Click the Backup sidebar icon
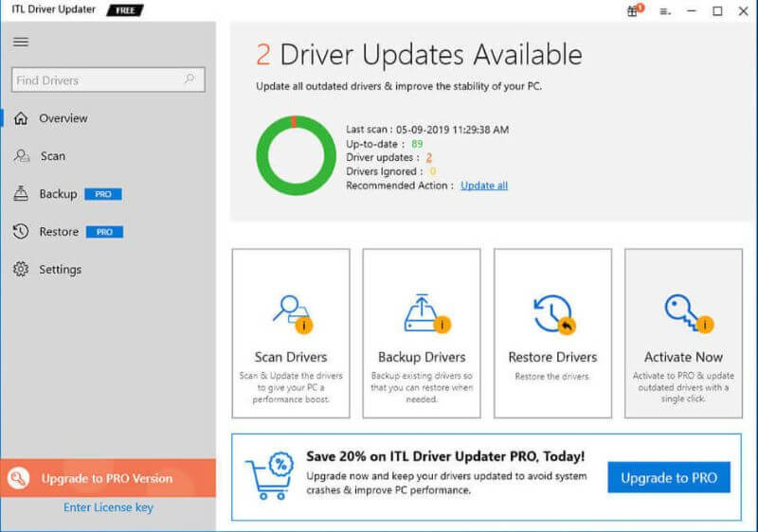The image size is (758, 532). [21, 194]
